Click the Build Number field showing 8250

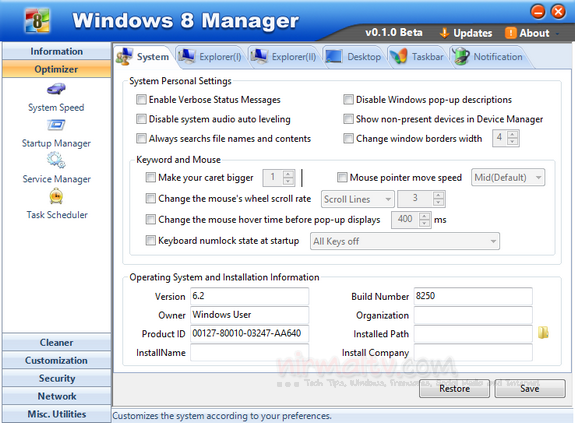pyautogui.click(x=473, y=296)
